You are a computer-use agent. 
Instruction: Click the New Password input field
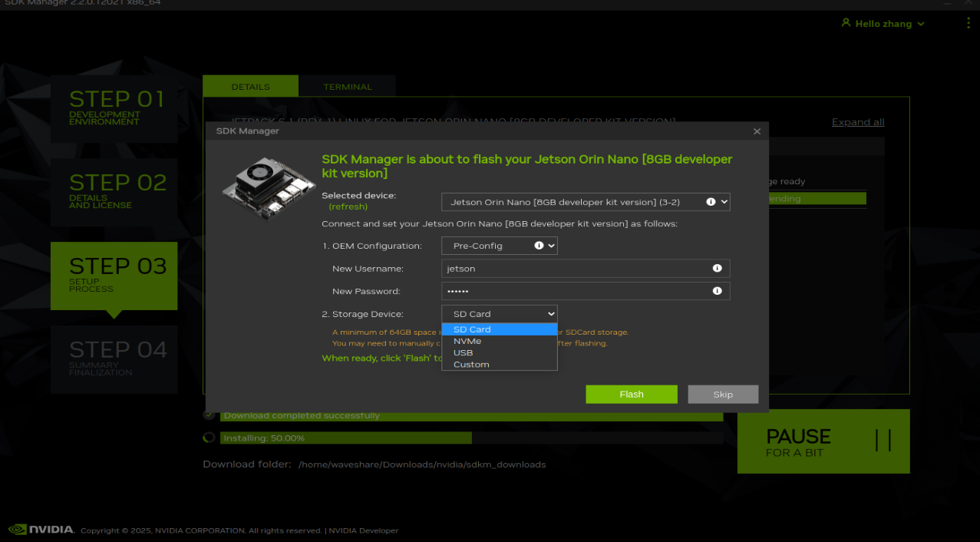586,291
